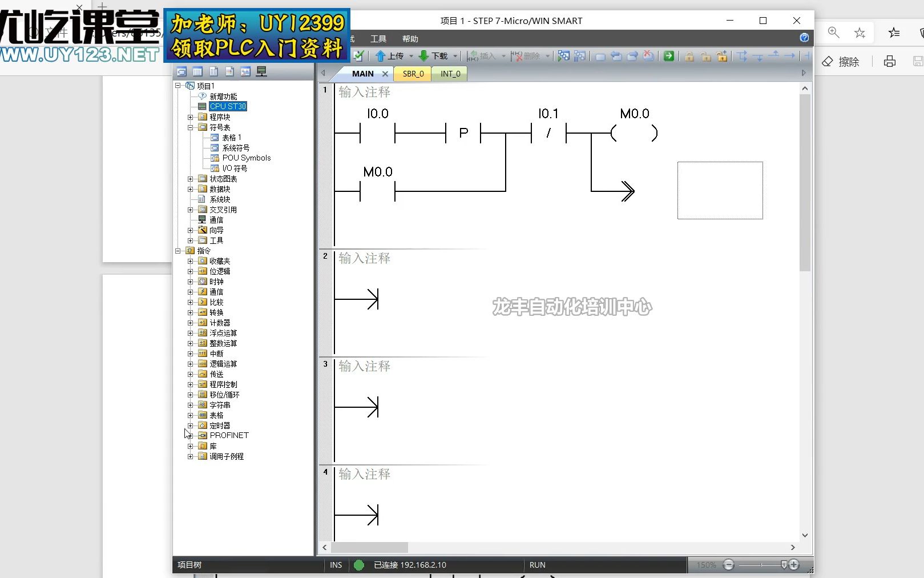
Task: Open the 插入 insert dropdown arrow
Action: [x=503, y=56]
